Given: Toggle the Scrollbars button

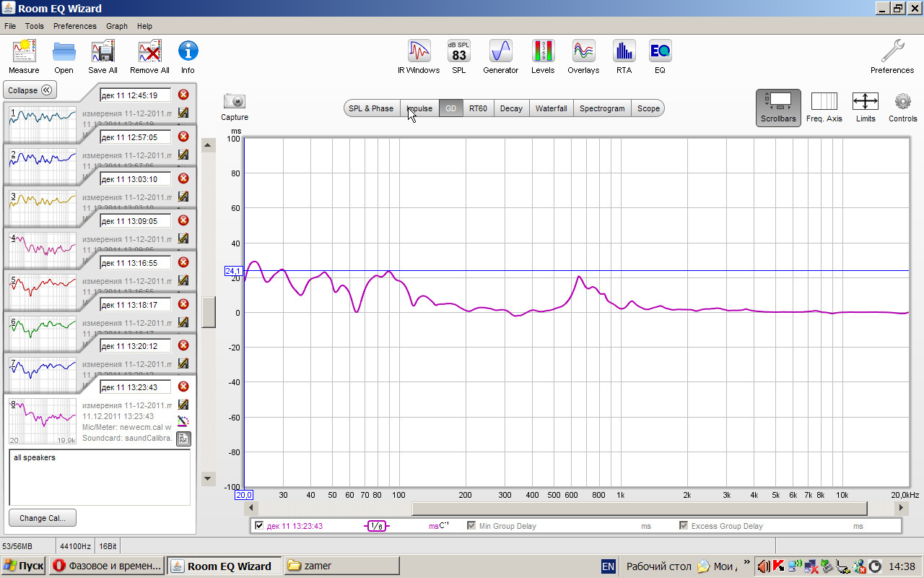Looking at the screenshot, I should tap(778, 108).
